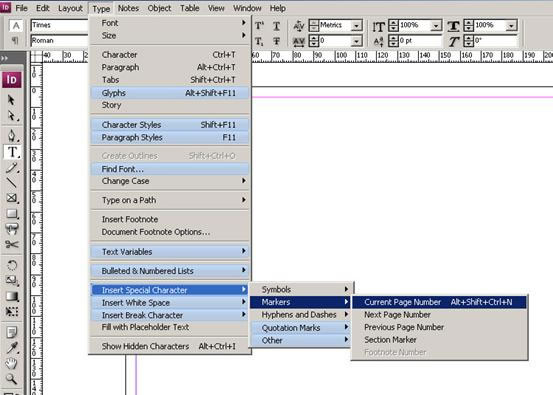
Task: Open the Symbols submenu
Action: click(300, 290)
